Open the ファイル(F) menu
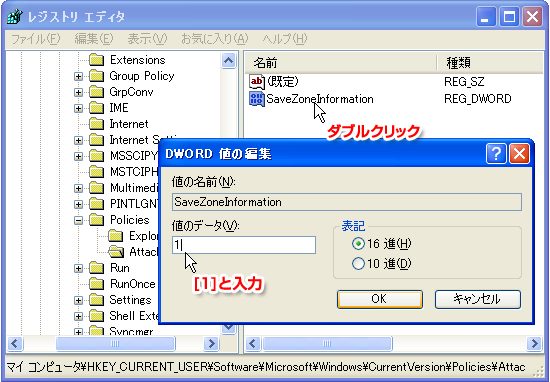Viewport: 550px width, 382px height. (36, 39)
